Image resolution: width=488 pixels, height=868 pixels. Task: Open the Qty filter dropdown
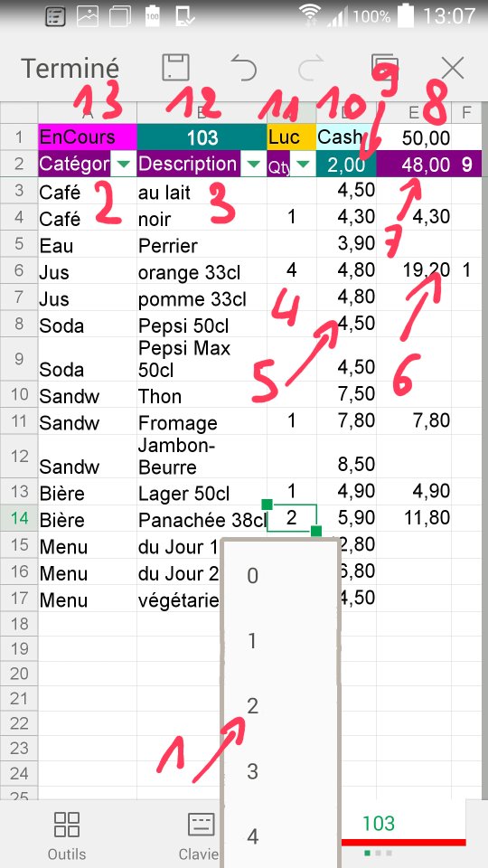pyautogui.click(x=304, y=165)
